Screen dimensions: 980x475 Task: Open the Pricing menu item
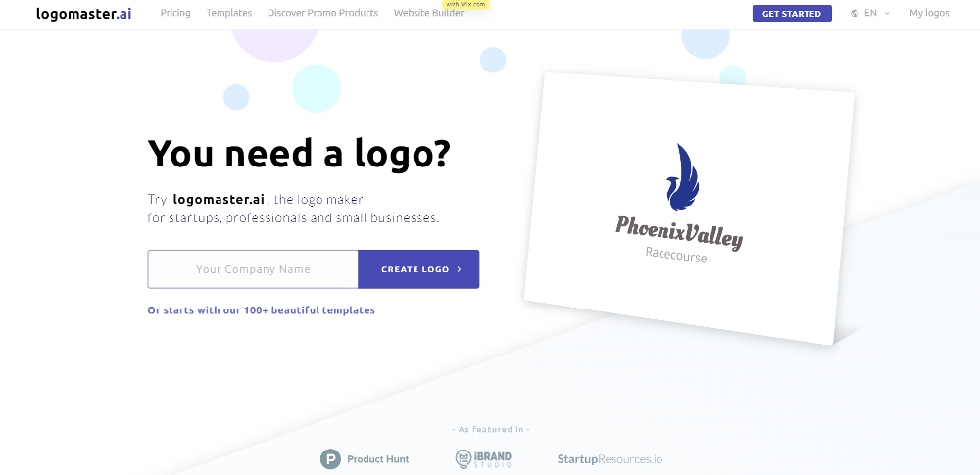(x=175, y=13)
